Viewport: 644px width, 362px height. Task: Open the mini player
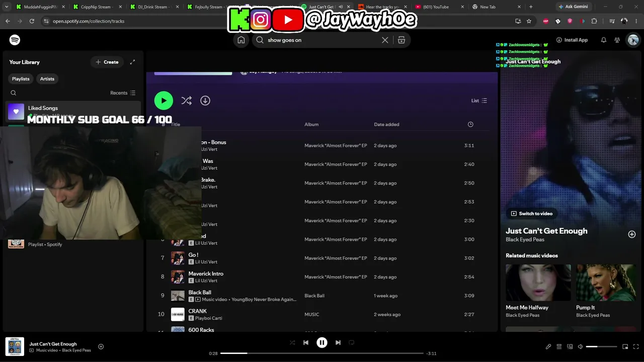[625, 346]
